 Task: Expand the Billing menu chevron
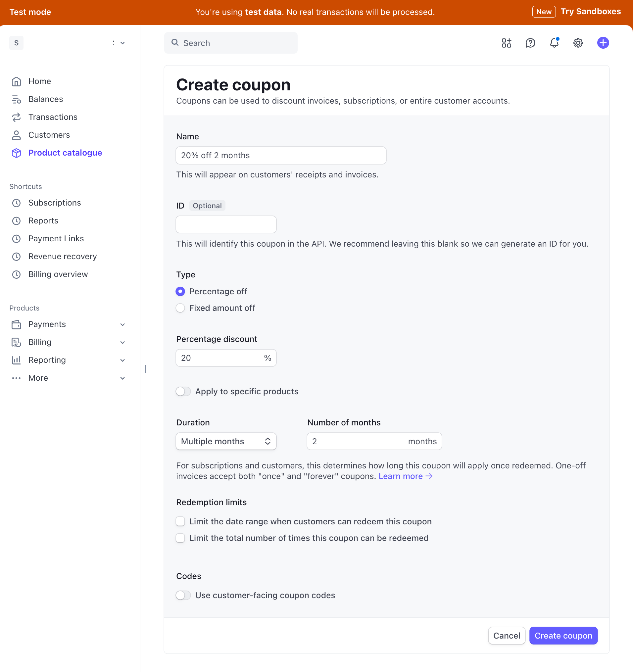pyautogui.click(x=122, y=342)
